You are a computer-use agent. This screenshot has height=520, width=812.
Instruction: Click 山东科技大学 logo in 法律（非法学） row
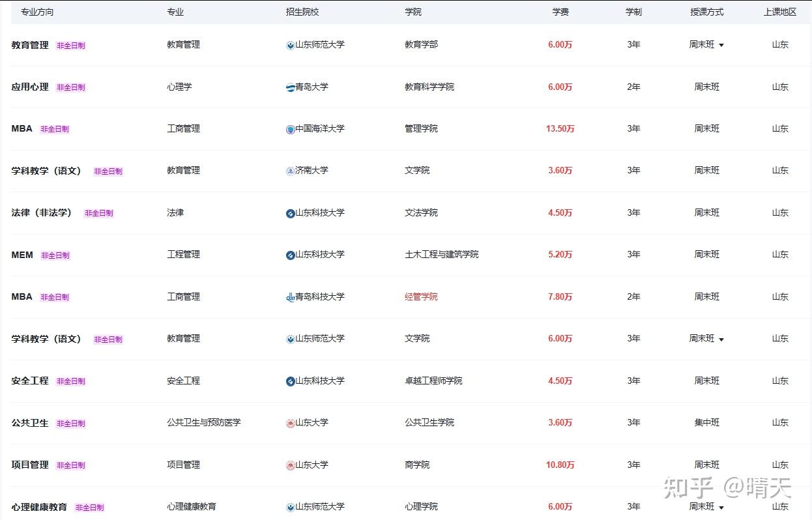pos(290,214)
